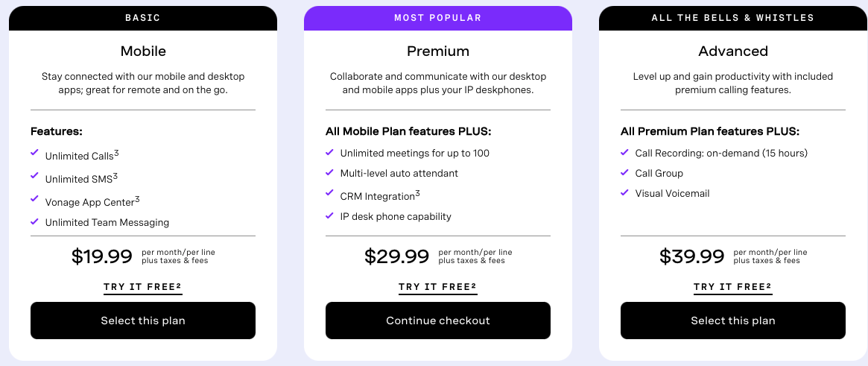Click checkmark beside Call Recording on-demand
The height and width of the screenshot is (366, 868).
click(x=624, y=152)
